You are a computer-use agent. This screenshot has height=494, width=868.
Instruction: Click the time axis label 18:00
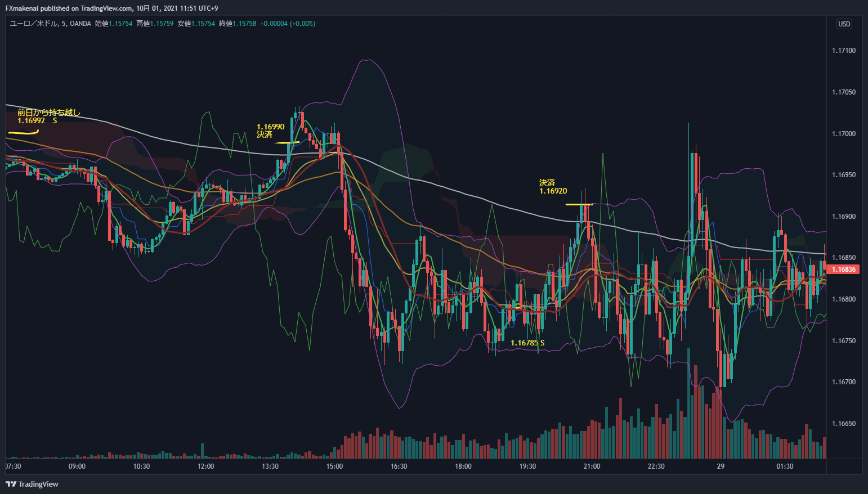coord(463,466)
